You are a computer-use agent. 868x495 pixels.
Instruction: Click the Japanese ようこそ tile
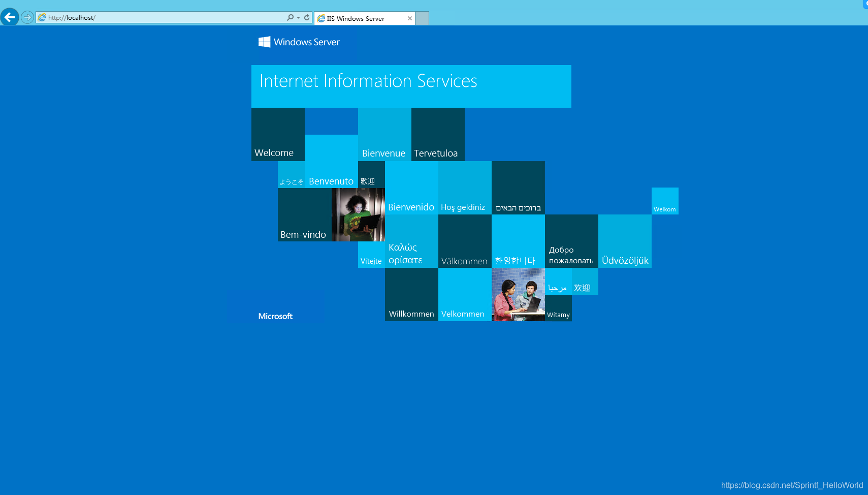[x=291, y=174]
